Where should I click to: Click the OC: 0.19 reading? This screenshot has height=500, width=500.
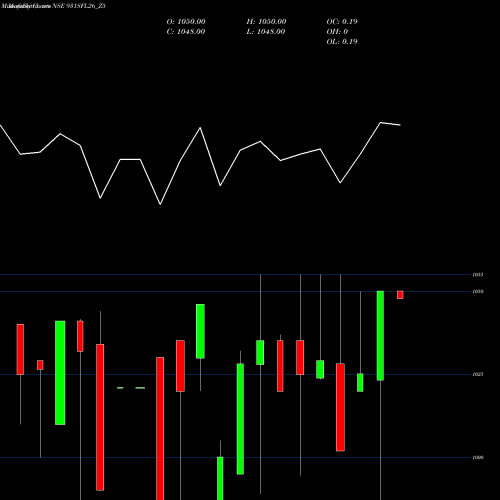point(342,22)
